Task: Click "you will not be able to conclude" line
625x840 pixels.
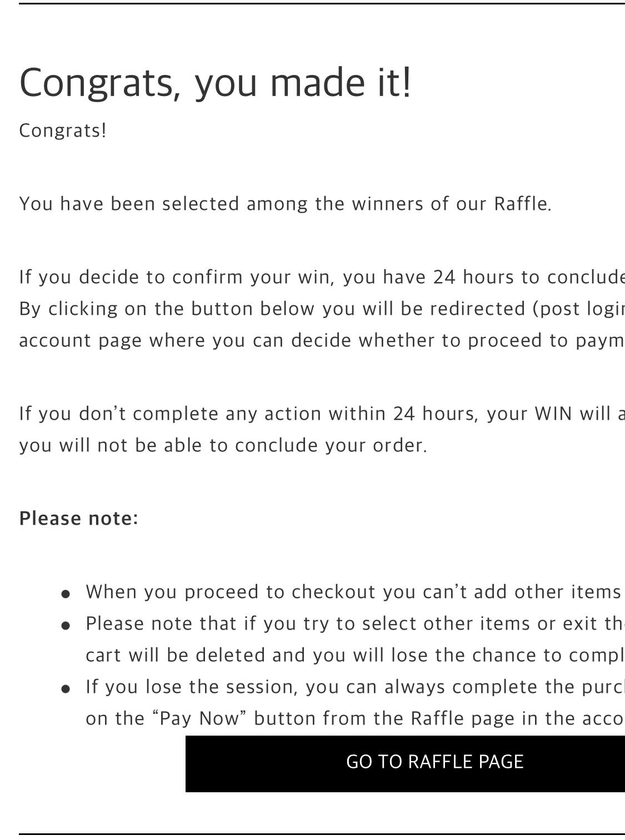Action: pos(223,445)
